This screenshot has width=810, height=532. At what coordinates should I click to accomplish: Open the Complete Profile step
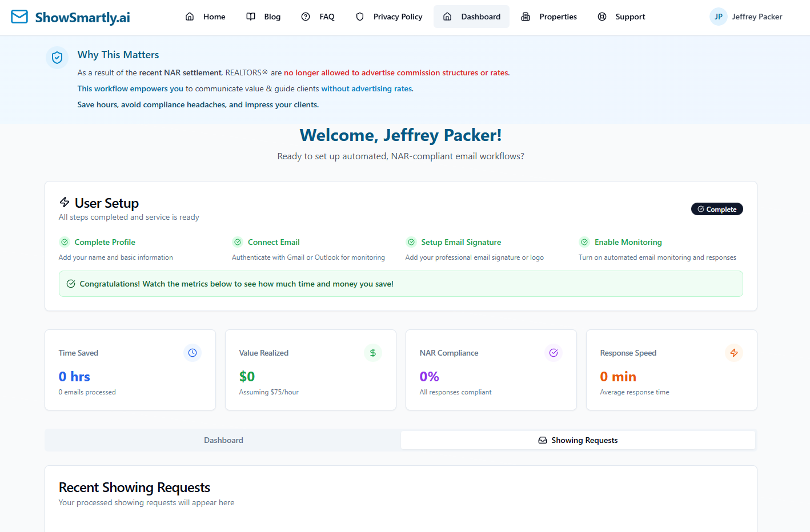[x=105, y=242]
